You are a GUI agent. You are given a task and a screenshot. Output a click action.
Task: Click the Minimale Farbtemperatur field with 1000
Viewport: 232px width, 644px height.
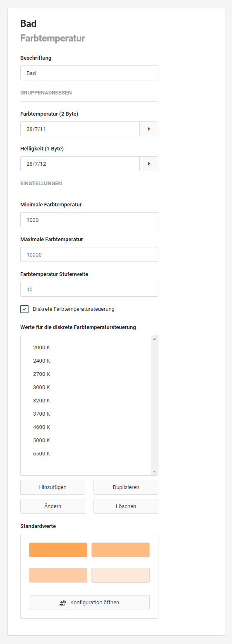coord(89,220)
